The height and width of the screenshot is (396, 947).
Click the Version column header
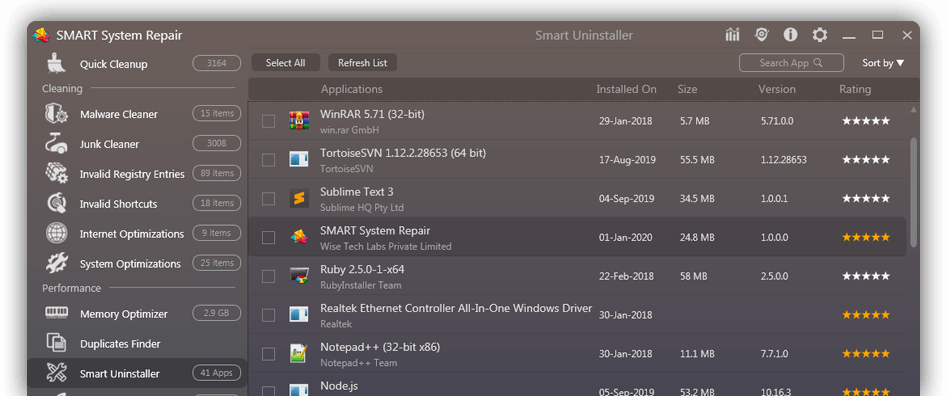point(777,89)
